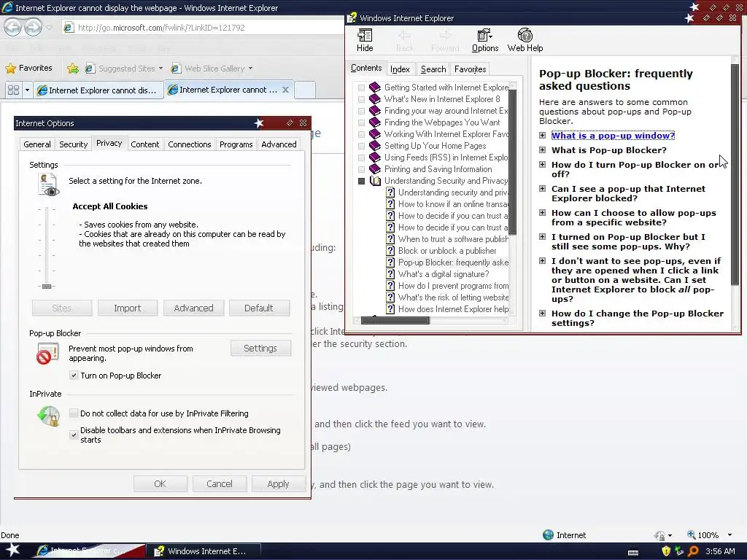Click the Advanced privacy button

(x=193, y=308)
